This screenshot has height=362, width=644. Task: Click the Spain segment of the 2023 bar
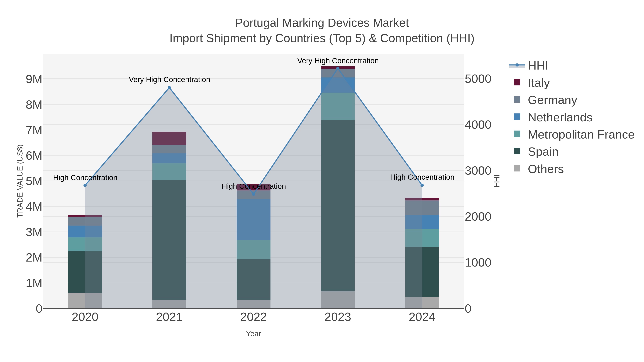[338, 206]
